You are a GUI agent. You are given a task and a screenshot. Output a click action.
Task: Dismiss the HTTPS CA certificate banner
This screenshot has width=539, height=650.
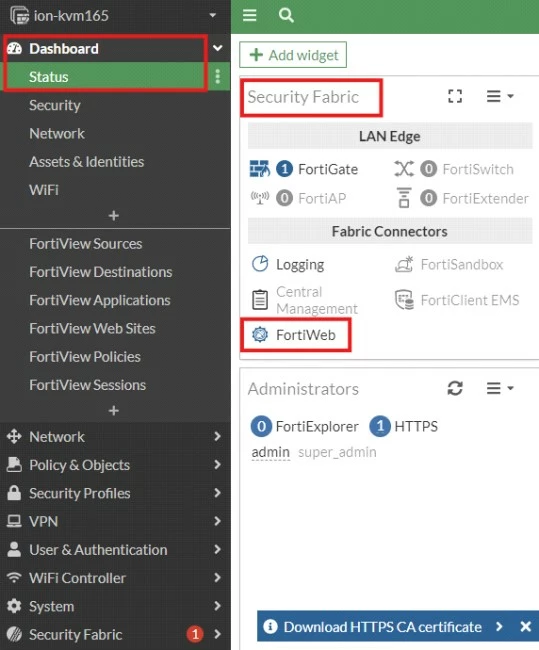[525, 626]
